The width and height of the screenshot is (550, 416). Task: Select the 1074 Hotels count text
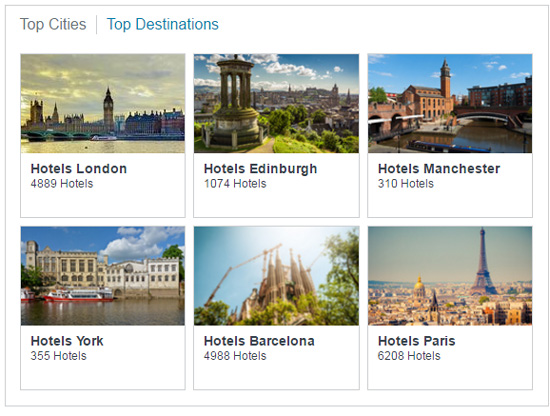235,184
